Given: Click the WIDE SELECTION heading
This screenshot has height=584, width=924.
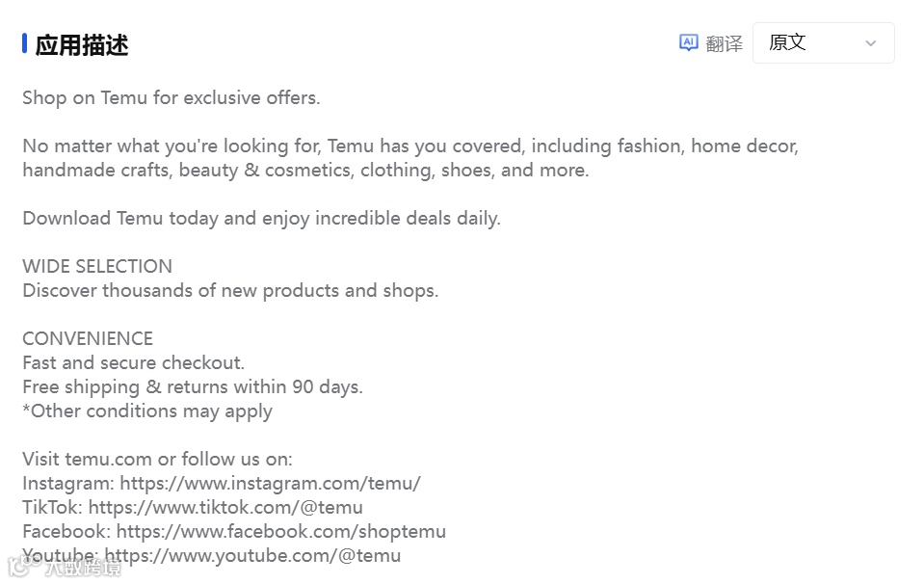Looking at the screenshot, I should coord(97,266).
